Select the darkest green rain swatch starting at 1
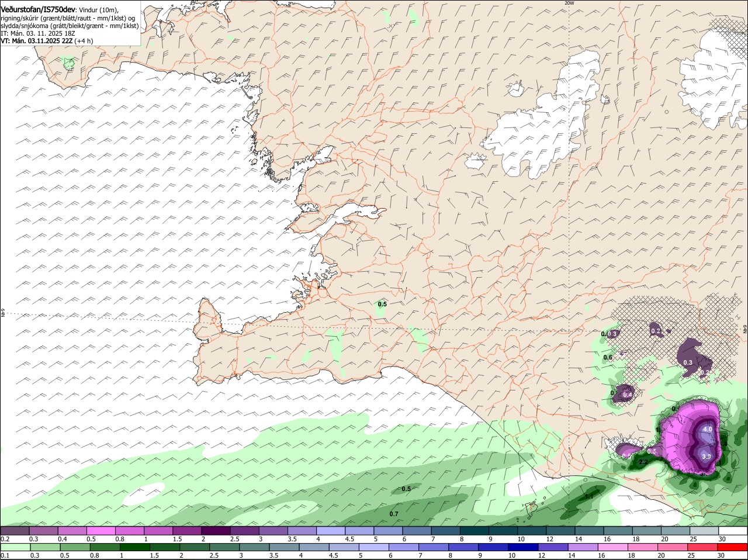 pos(135,548)
